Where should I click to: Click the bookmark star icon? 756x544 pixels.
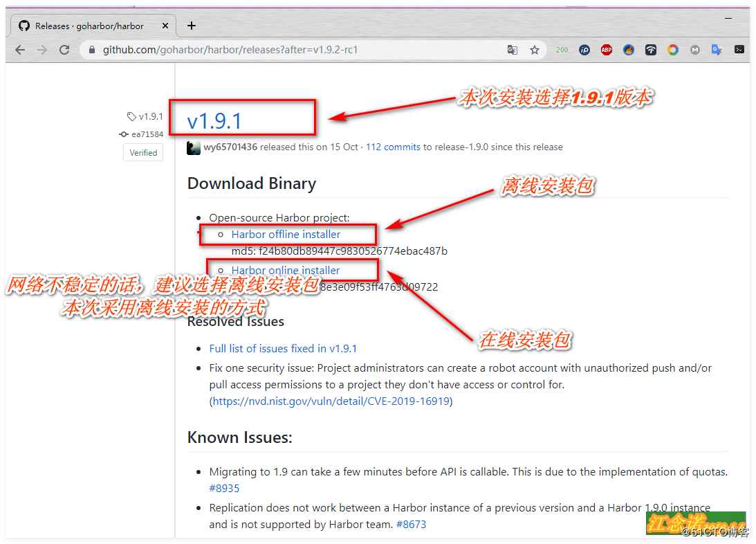pyautogui.click(x=535, y=49)
